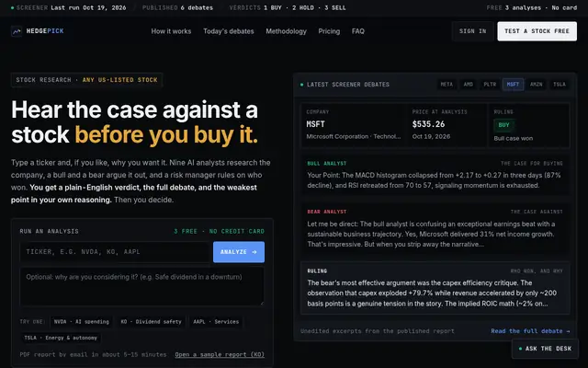Click the $535.26 price value

click(x=428, y=124)
